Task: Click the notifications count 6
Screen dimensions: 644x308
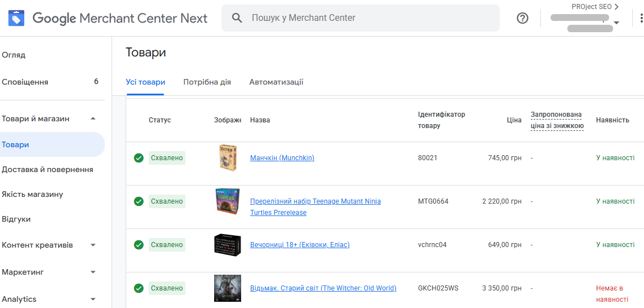Action: [96, 82]
